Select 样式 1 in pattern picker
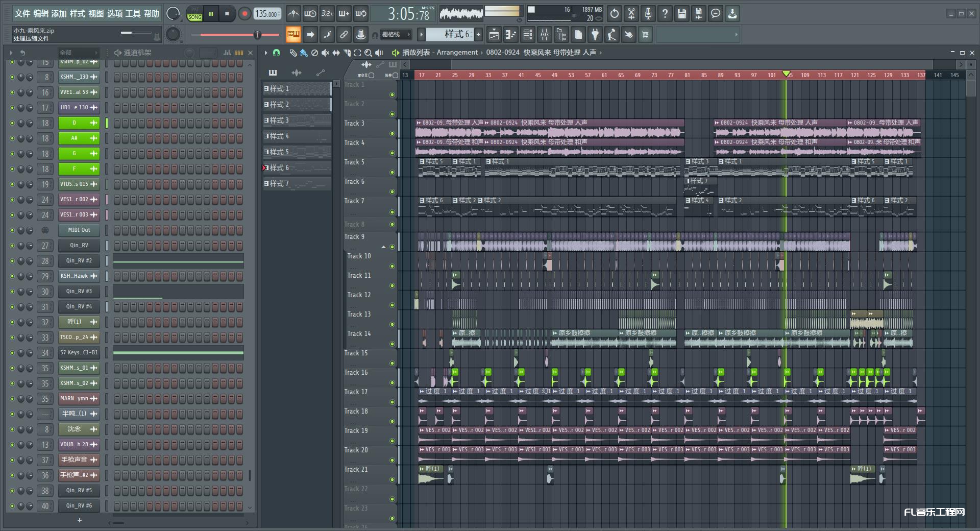 tap(297, 89)
